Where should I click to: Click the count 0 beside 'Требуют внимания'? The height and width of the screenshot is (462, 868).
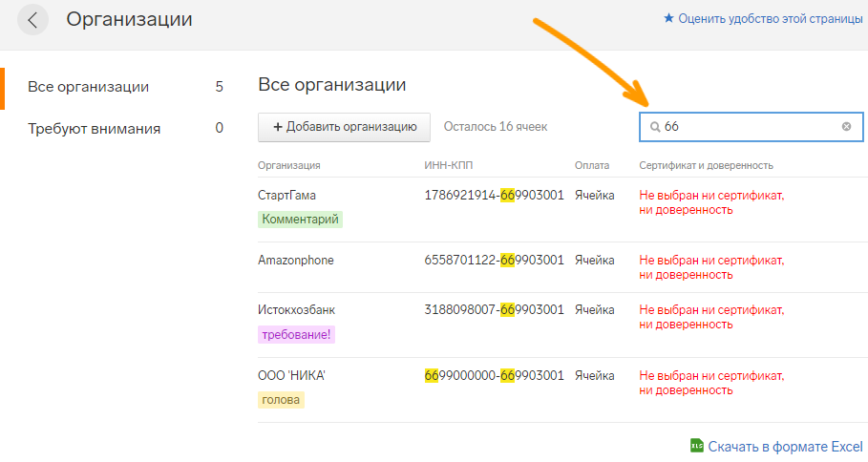pyautogui.click(x=220, y=128)
